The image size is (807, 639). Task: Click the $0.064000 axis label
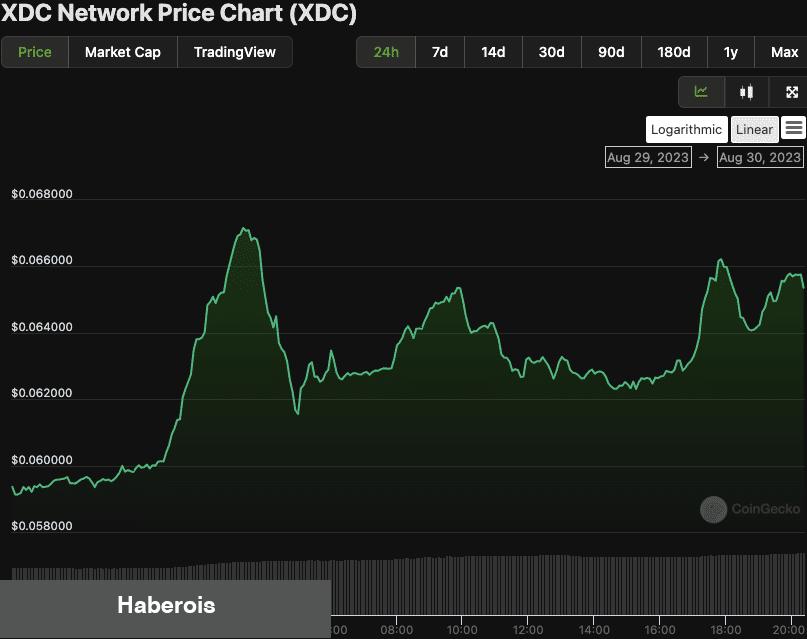click(42, 327)
